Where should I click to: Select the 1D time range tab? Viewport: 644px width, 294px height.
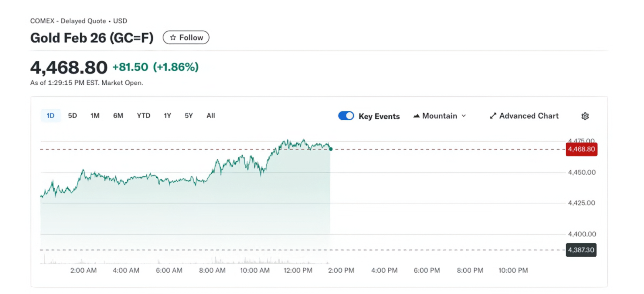50,116
